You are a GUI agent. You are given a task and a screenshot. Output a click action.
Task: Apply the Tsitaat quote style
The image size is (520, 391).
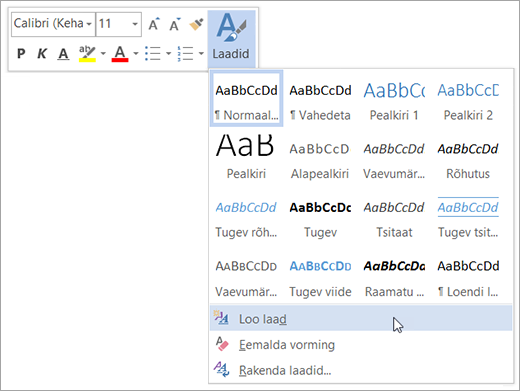(394, 216)
